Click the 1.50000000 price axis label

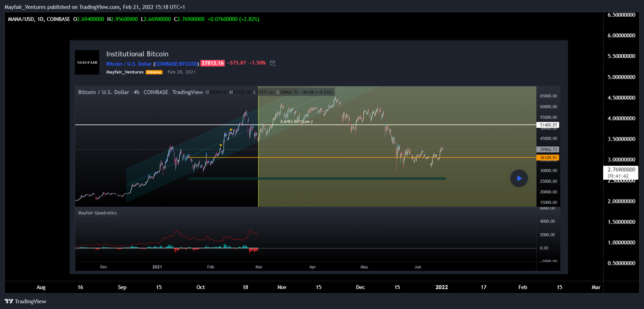click(x=621, y=222)
